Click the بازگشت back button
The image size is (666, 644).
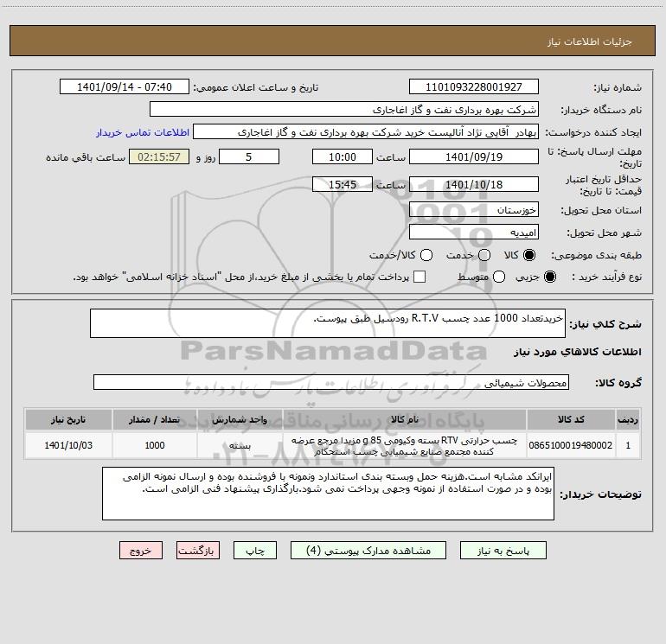[x=198, y=551]
